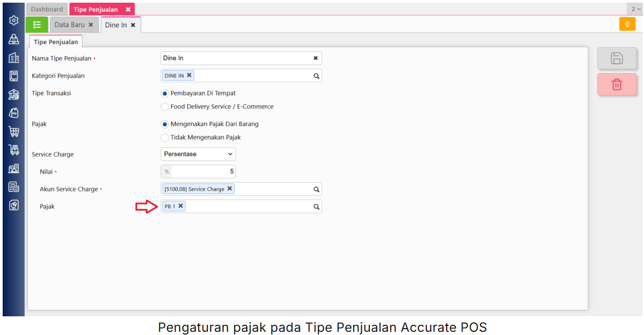Open the Service Charge Persentase dropdown

point(198,154)
